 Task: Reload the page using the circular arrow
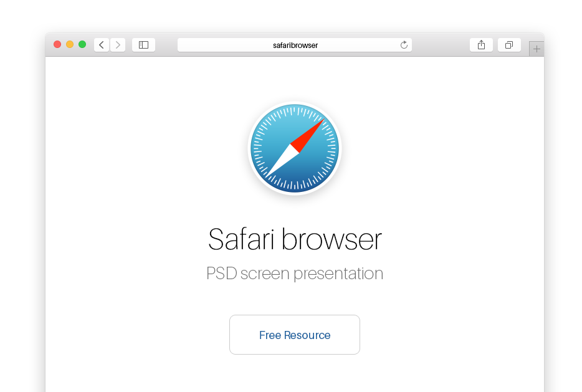click(x=404, y=45)
